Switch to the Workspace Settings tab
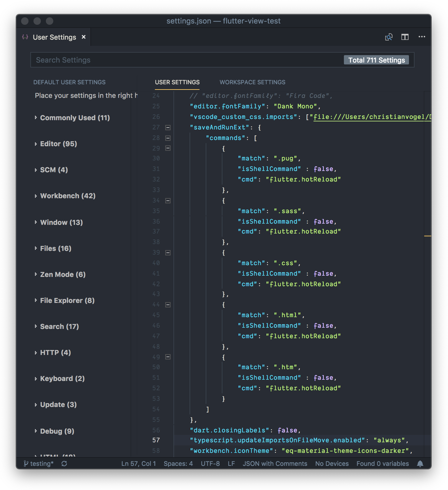 click(252, 82)
